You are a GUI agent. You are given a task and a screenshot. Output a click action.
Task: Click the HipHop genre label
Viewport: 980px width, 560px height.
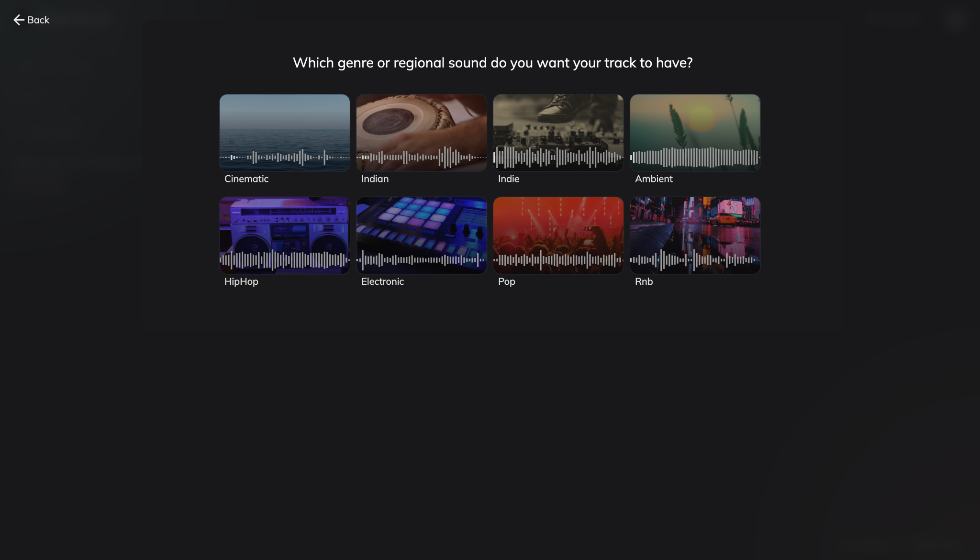click(x=241, y=281)
